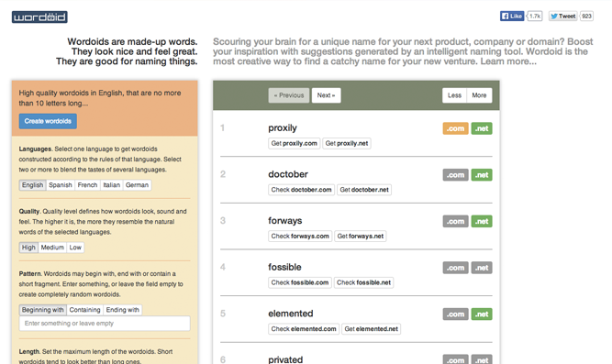This screenshot has width=612, height=364.
Task: Click the Get proxily.net button
Action: [347, 143]
